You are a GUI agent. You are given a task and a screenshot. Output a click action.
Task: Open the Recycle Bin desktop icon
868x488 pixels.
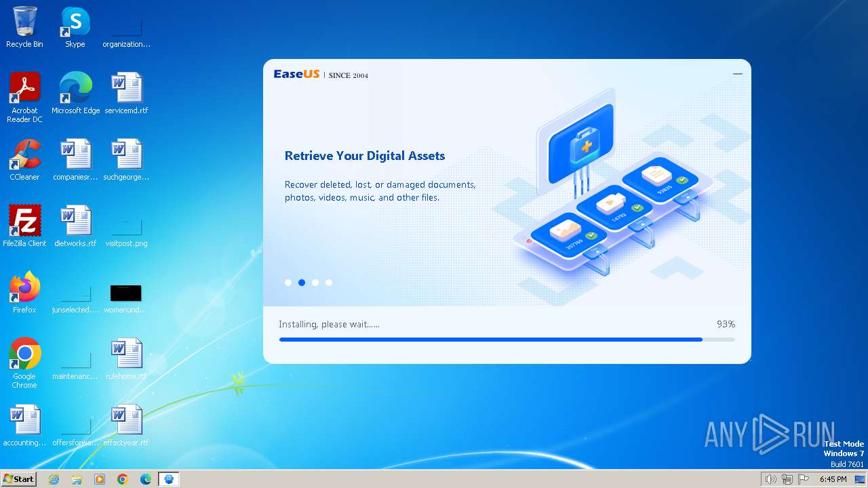(24, 27)
